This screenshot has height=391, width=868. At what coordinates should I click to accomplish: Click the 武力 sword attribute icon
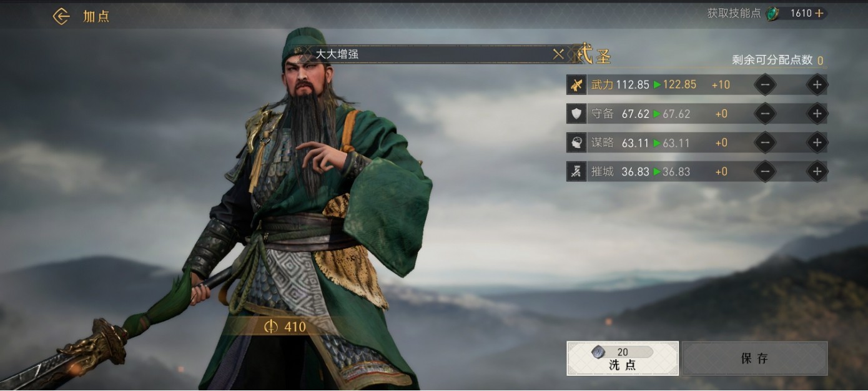pos(576,84)
